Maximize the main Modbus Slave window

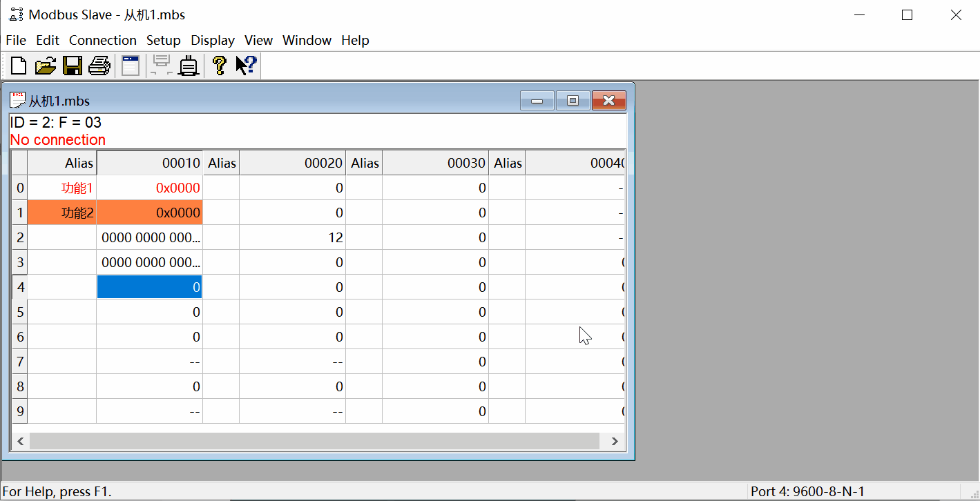point(907,15)
